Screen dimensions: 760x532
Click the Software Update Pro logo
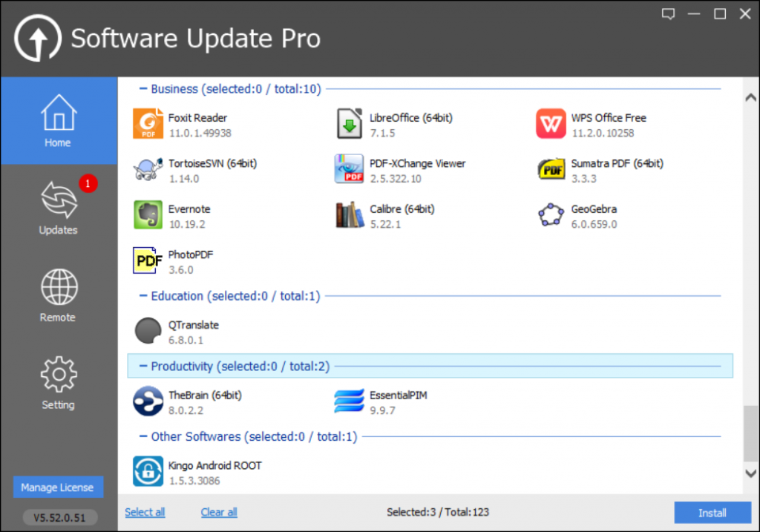tap(38, 39)
